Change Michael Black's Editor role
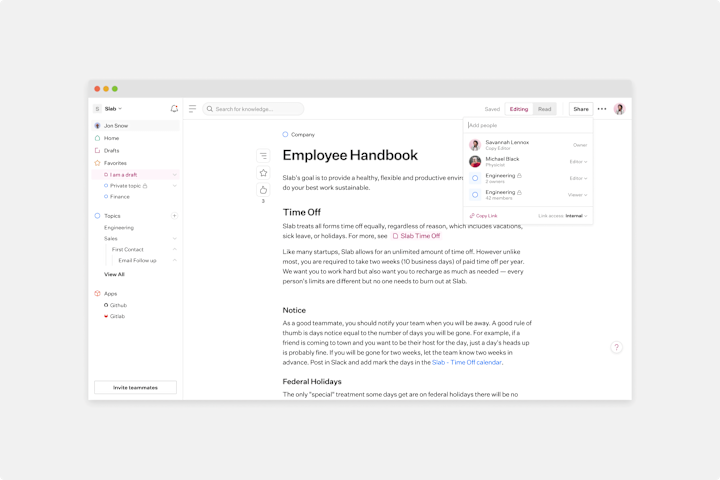This screenshot has height=480, width=720. tap(578, 162)
